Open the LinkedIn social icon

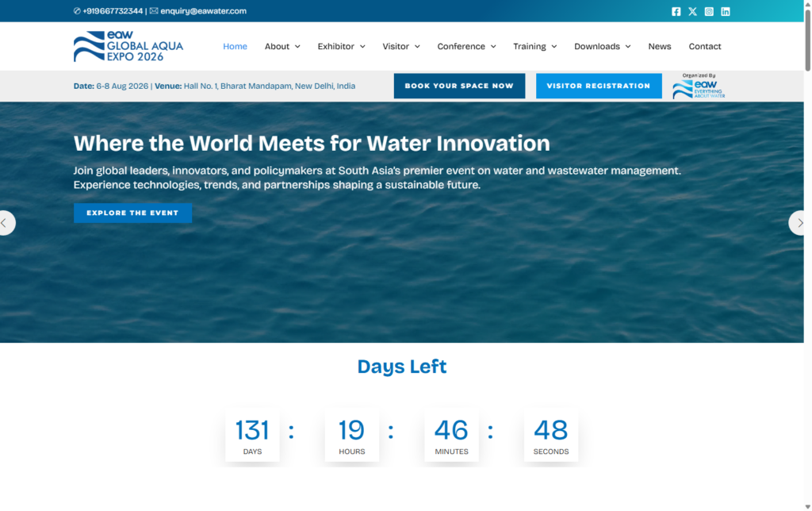726,11
